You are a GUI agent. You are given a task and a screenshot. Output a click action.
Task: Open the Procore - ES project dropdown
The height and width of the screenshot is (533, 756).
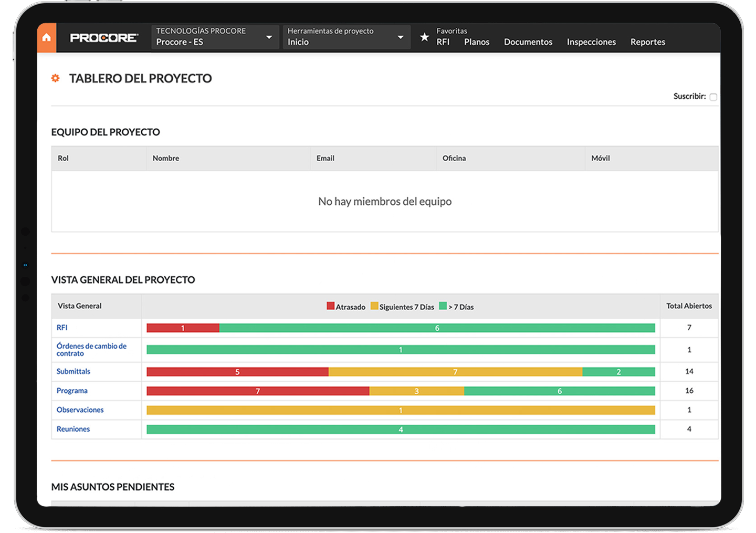[x=215, y=37]
